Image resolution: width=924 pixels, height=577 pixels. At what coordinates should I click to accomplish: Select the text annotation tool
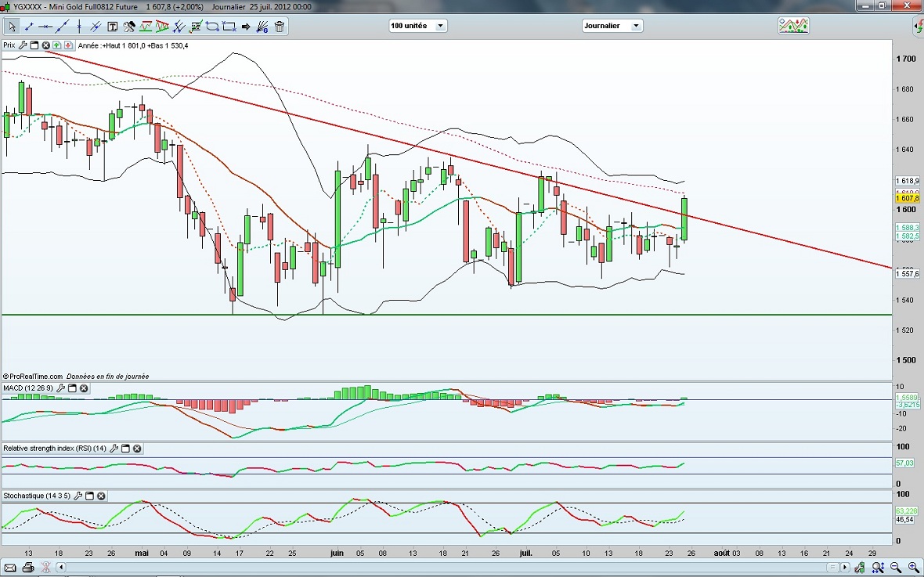click(x=112, y=27)
